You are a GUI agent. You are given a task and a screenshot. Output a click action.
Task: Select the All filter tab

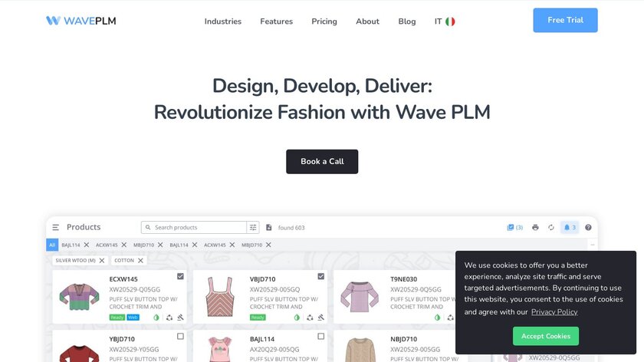tap(52, 245)
